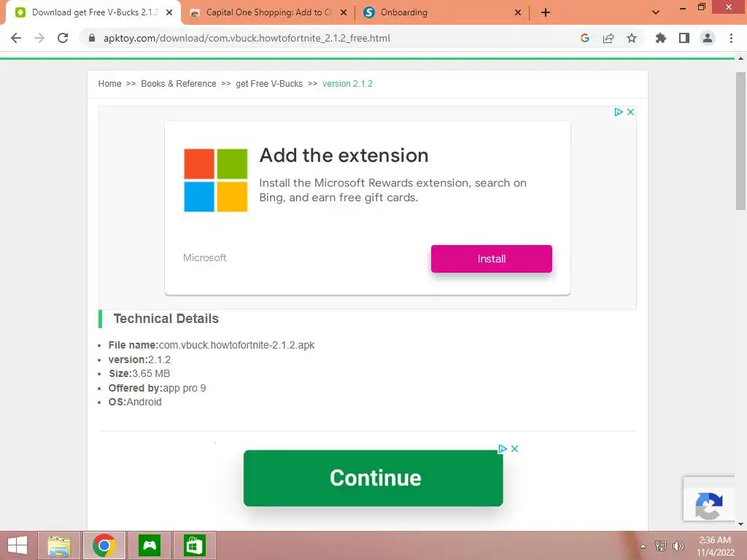747x560 pixels.
Task: Open the Google icon in address bar
Action: point(585,38)
